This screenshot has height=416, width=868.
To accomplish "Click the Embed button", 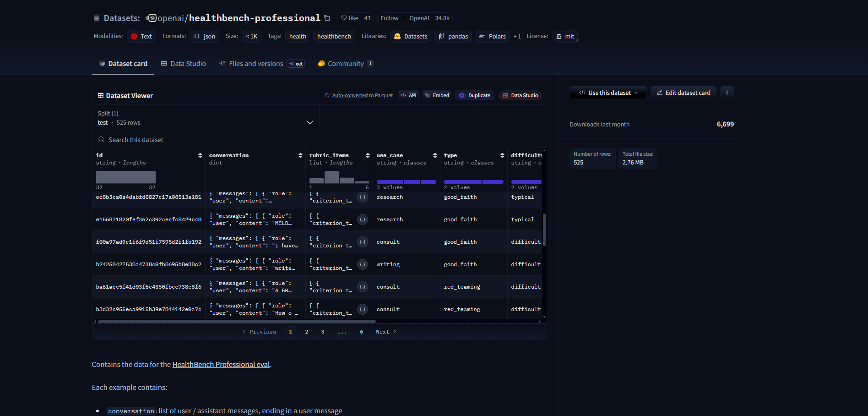I will [437, 95].
